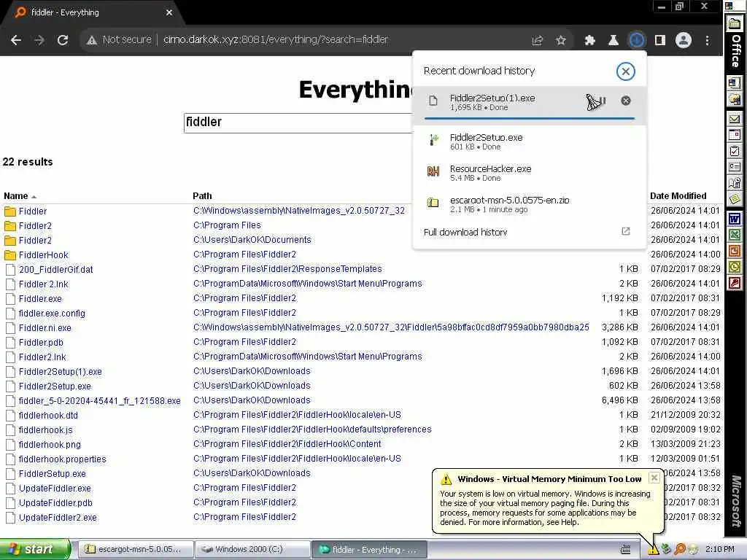The height and width of the screenshot is (560, 747).
Task: Share this page via share icon
Action: 538,41
